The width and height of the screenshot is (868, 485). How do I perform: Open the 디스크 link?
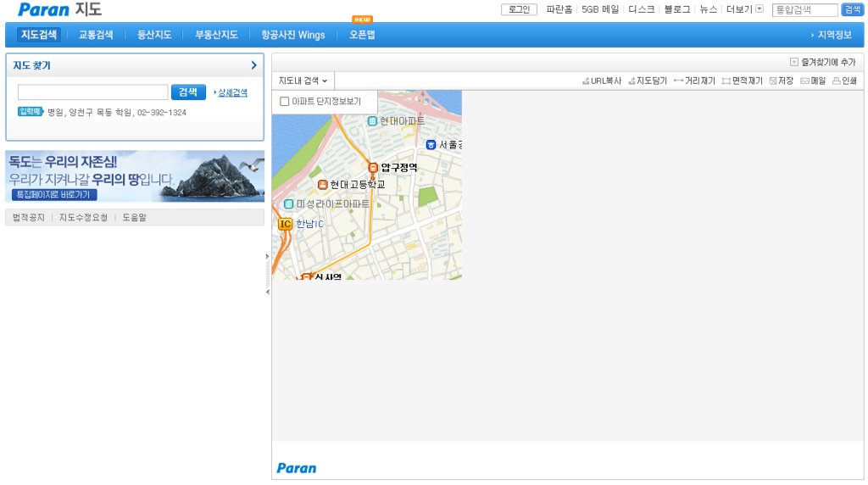coord(642,9)
